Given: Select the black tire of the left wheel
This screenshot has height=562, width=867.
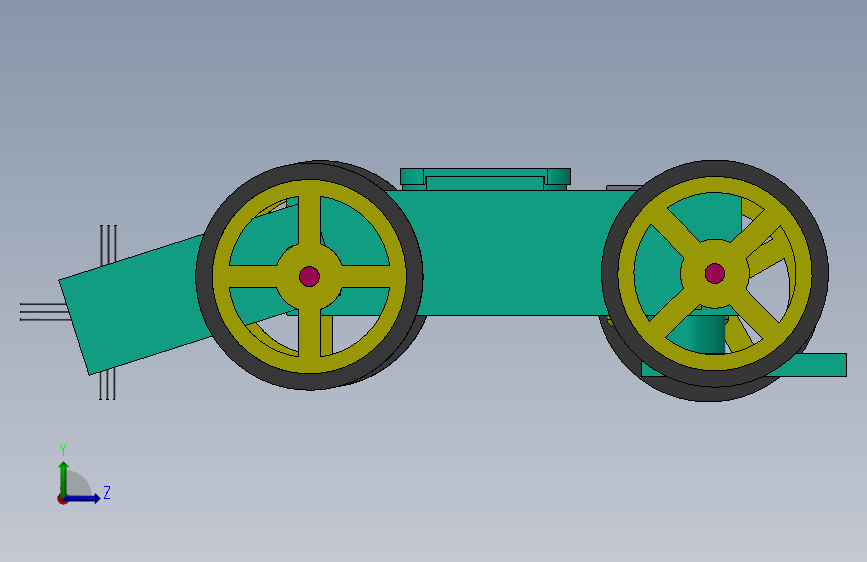Looking at the screenshot, I should 309,381.
